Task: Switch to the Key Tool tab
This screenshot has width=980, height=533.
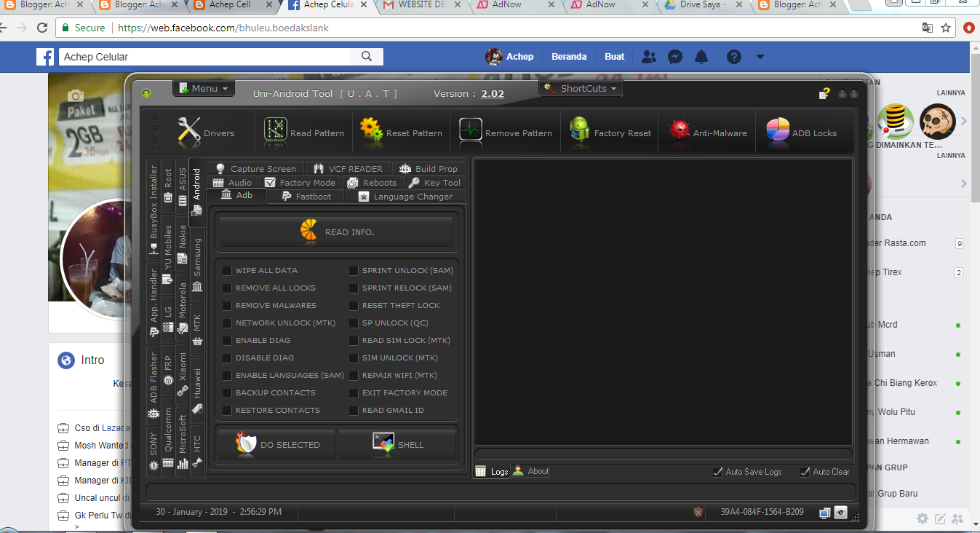Action: pyautogui.click(x=434, y=183)
